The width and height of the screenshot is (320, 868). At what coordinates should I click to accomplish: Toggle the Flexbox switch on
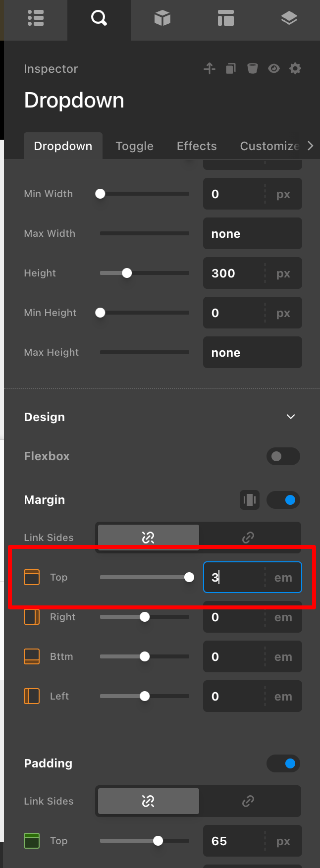283,456
